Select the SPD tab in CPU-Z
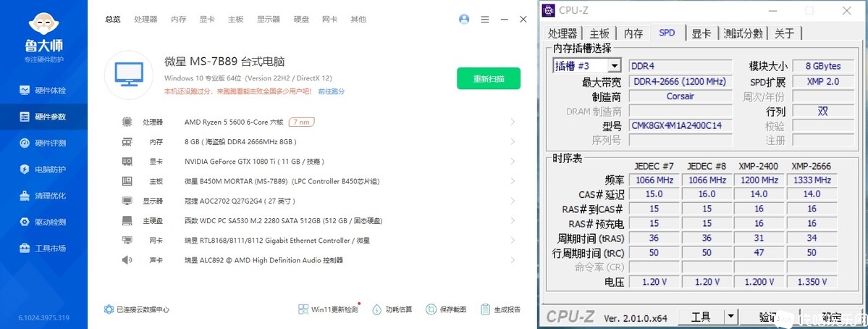 [667, 33]
